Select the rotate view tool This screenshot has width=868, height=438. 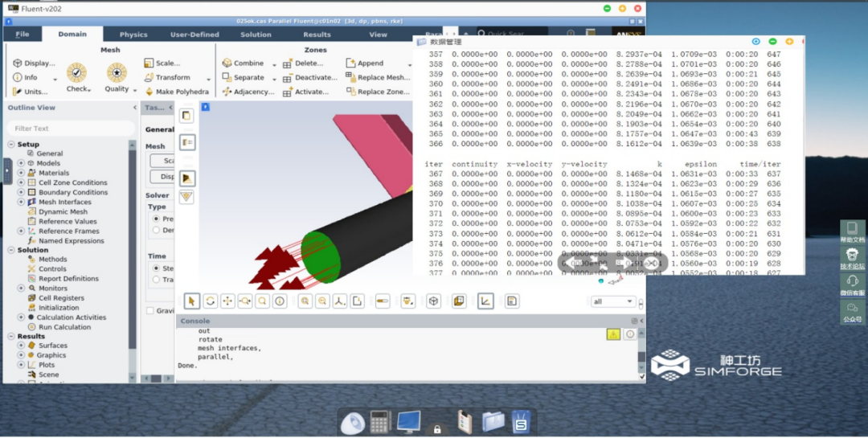click(211, 301)
